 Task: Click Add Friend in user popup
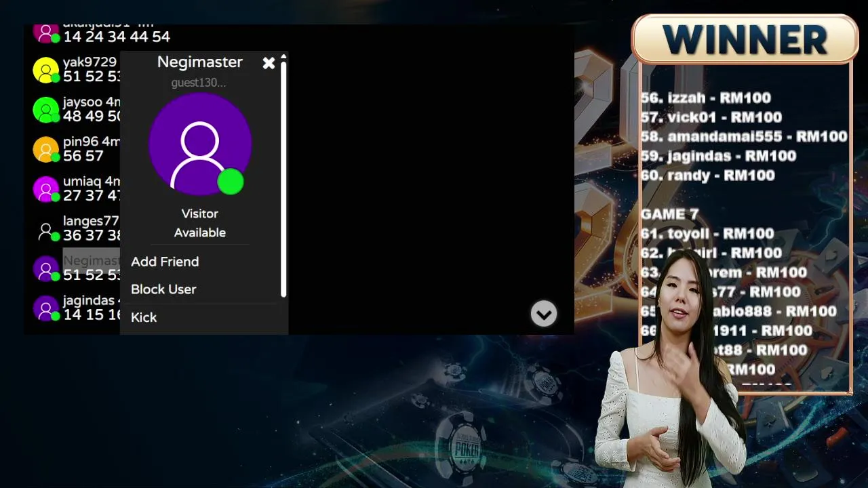(165, 262)
